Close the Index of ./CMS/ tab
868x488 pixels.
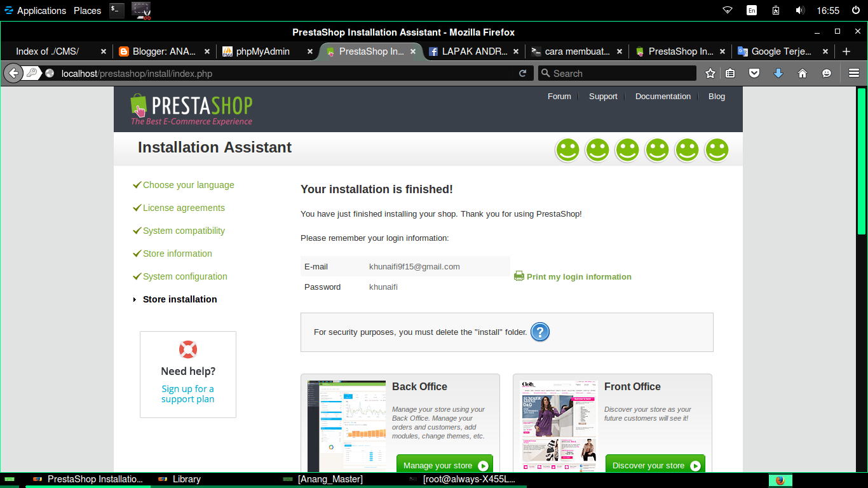point(104,51)
